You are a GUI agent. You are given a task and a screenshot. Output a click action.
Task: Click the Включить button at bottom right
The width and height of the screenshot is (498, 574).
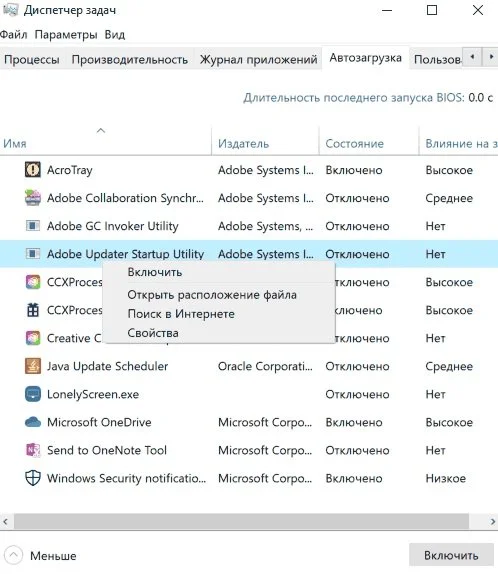(x=451, y=555)
